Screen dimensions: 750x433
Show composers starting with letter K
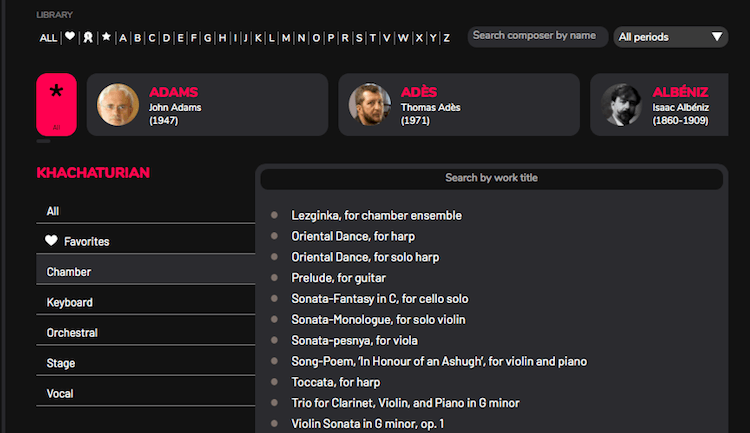click(x=258, y=38)
